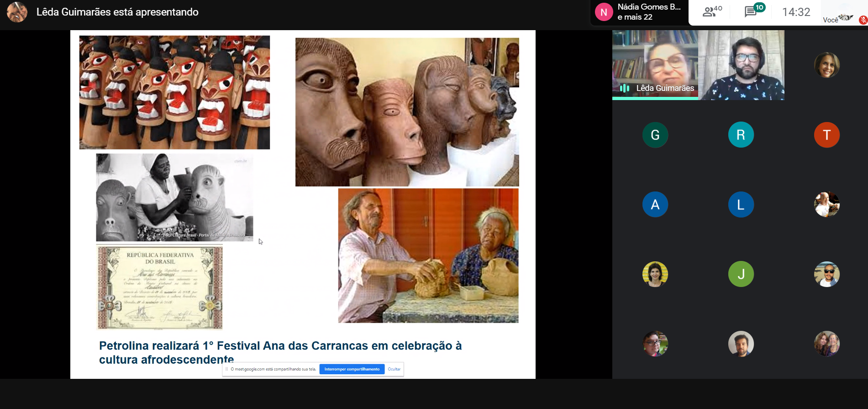The image size is (868, 409).
Task: Select the green J participant avatar
Action: 741,274
